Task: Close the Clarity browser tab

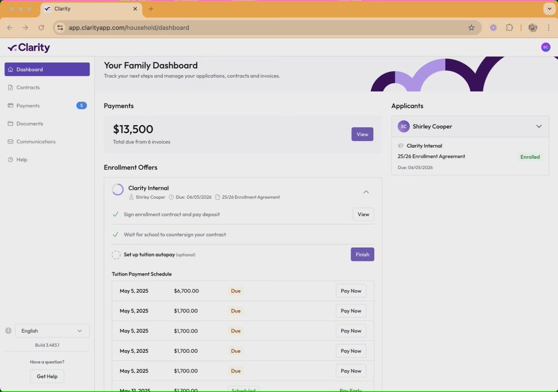Action: pyautogui.click(x=135, y=9)
